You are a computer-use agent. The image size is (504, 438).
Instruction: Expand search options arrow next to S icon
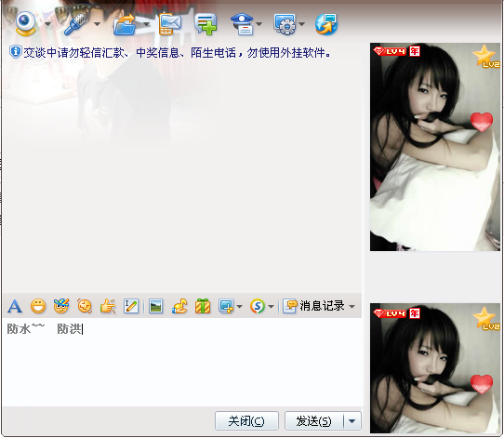coord(271,307)
